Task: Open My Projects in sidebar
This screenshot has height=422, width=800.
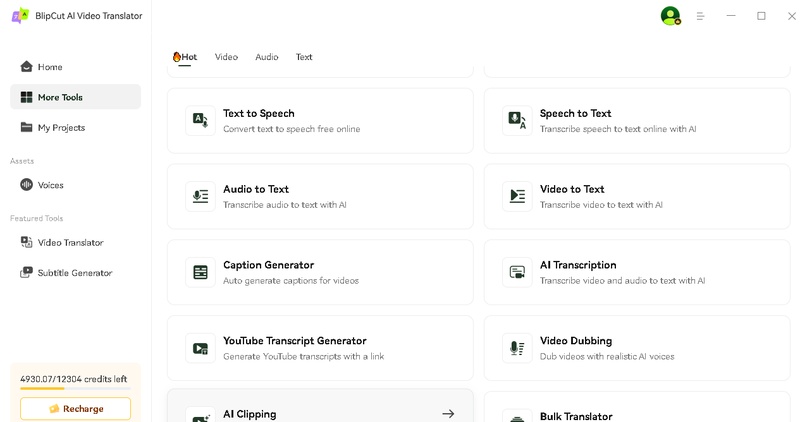Action: [61, 127]
